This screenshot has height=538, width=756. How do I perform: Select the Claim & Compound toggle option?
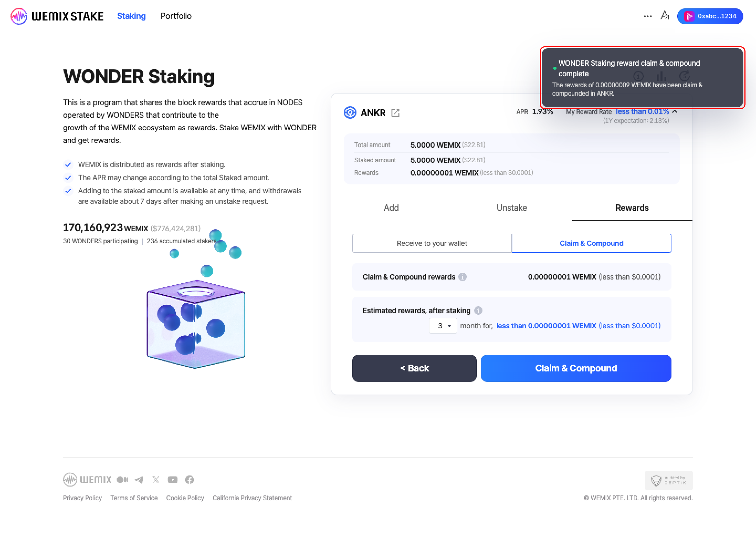[591, 243]
